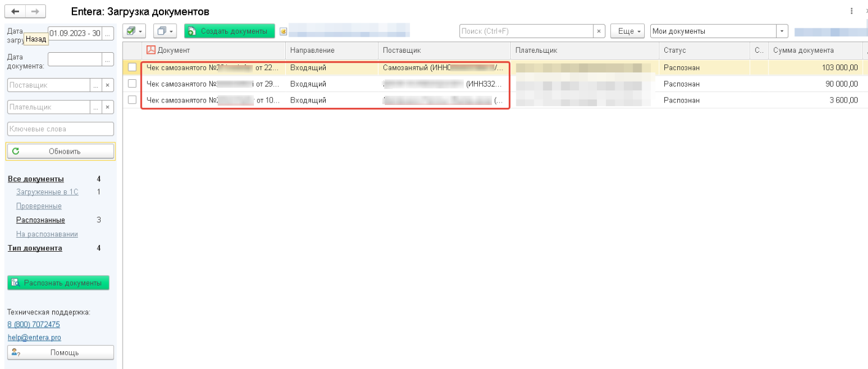Click the amount cell 103 000,00

815,68
